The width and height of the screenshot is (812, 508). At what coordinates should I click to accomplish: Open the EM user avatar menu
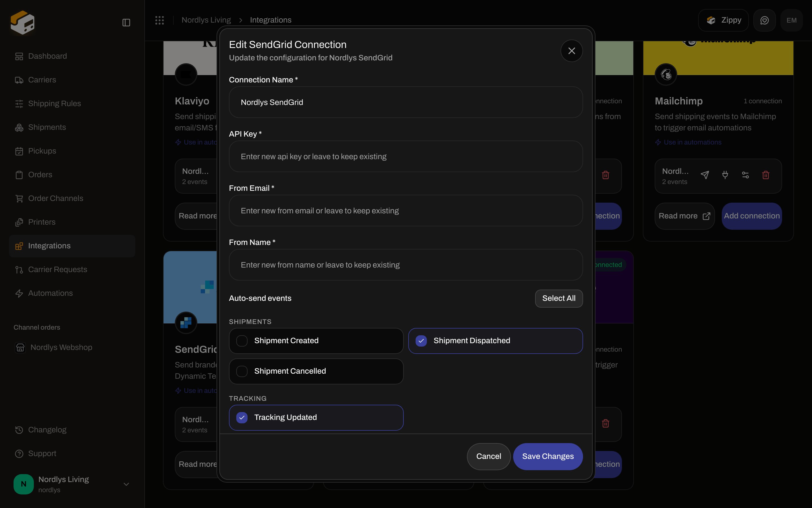coord(791,20)
